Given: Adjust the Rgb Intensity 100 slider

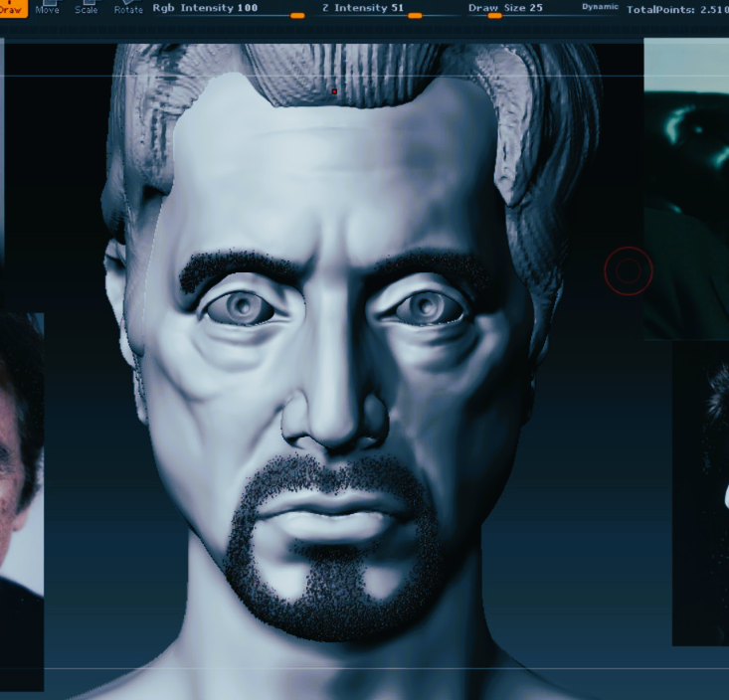Looking at the screenshot, I should pos(229,10).
